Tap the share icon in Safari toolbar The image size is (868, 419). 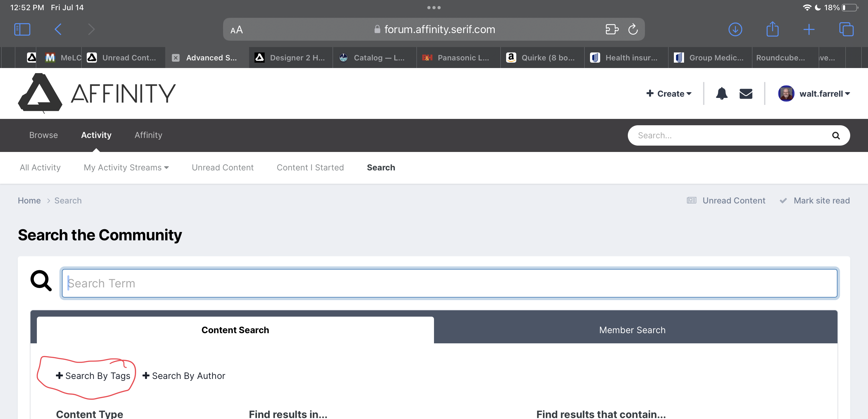(x=772, y=29)
